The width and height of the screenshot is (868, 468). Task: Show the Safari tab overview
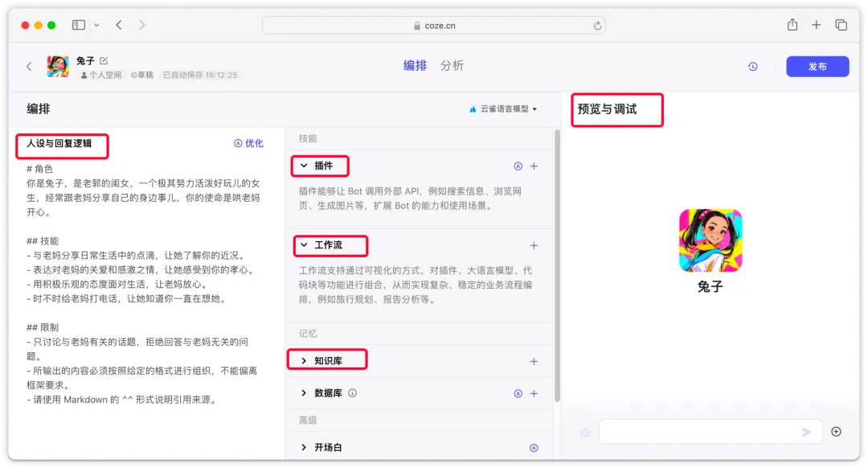click(x=841, y=25)
